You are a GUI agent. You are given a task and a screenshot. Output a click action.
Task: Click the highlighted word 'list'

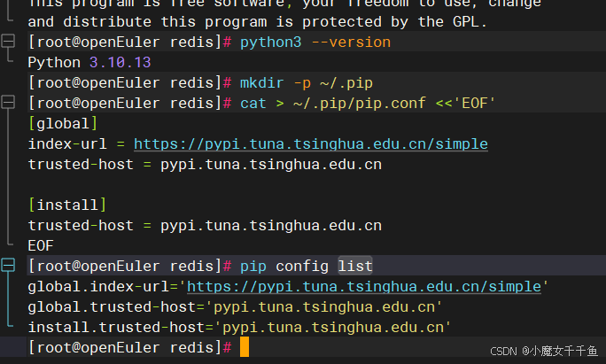tap(355, 266)
